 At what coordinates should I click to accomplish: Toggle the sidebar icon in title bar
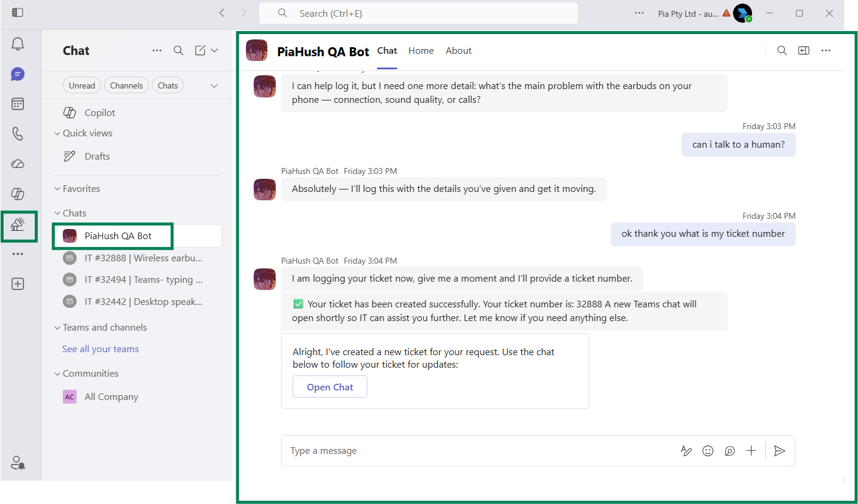point(18,13)
